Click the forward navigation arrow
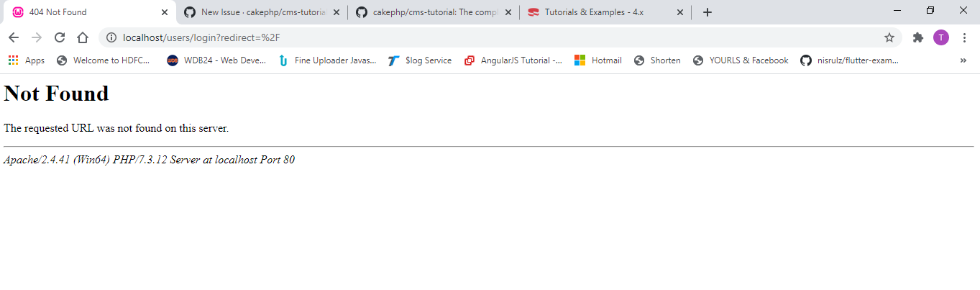This screenshot has height=290, width=980. 37,37
